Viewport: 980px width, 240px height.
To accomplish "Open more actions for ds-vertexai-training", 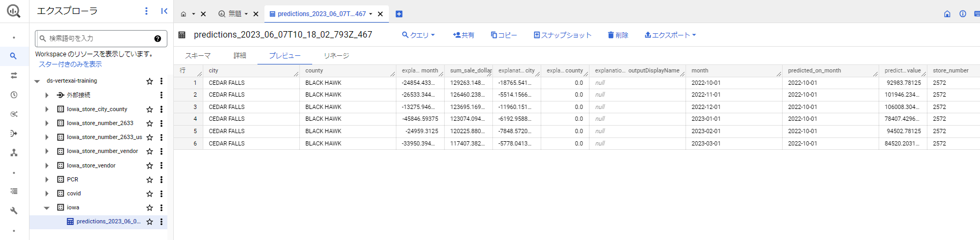I will (161, 81).
